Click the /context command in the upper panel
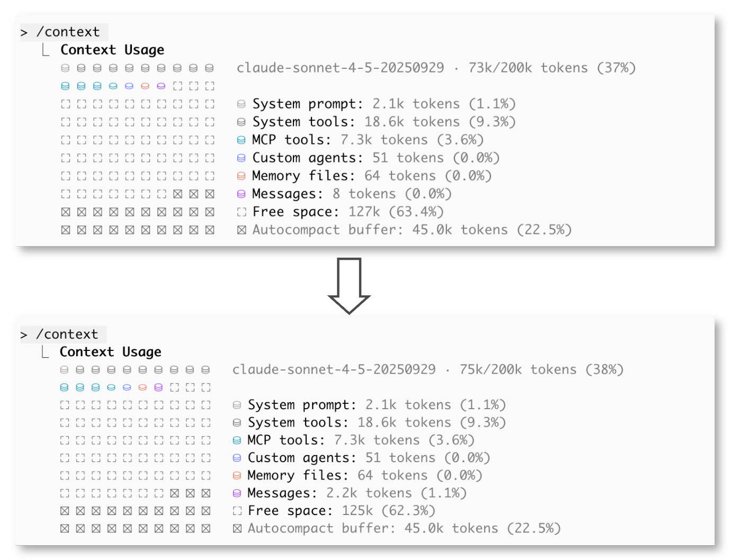 tap(68, 32)
